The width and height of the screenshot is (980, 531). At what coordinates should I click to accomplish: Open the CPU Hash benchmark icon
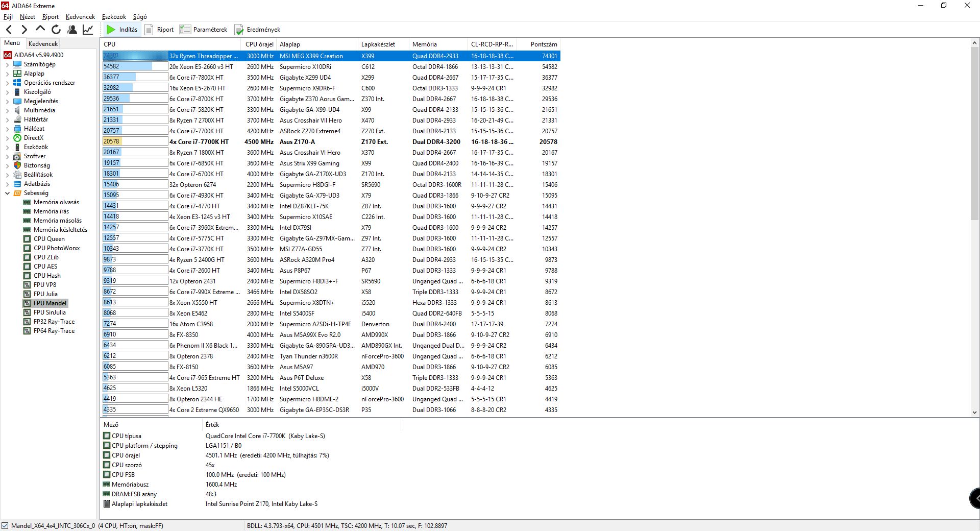click(x=27, y=276)
